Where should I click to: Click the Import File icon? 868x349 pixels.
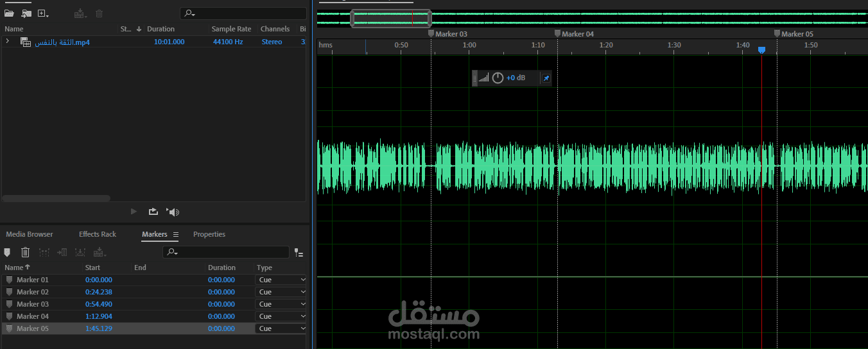point(26,13)
